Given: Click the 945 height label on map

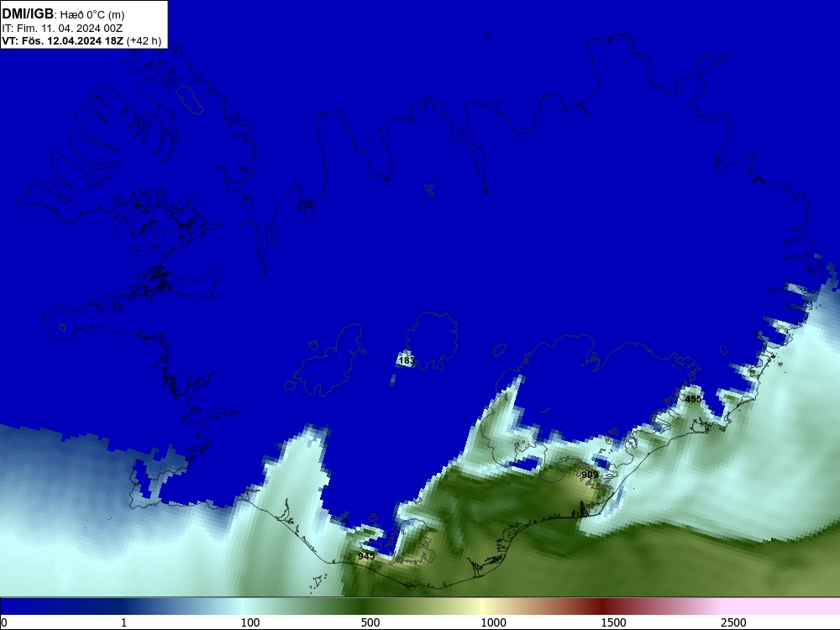Looking at the screenshot, I should coord(366,556).
